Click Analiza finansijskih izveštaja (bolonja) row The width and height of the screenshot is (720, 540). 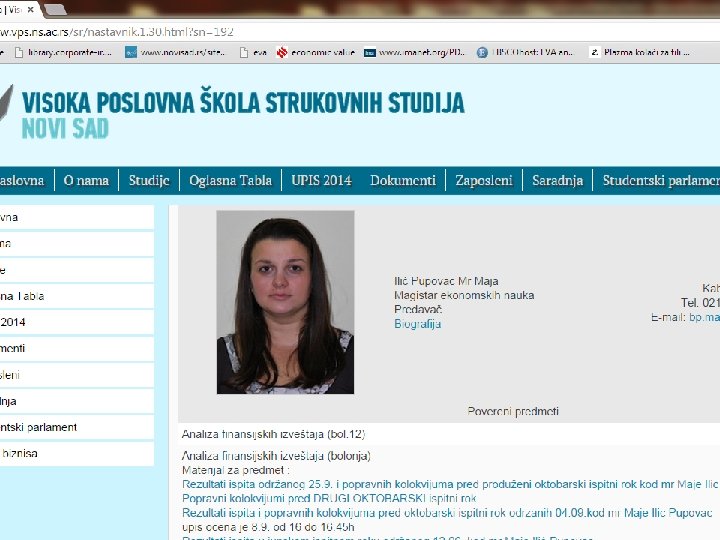tap(276, 456)
